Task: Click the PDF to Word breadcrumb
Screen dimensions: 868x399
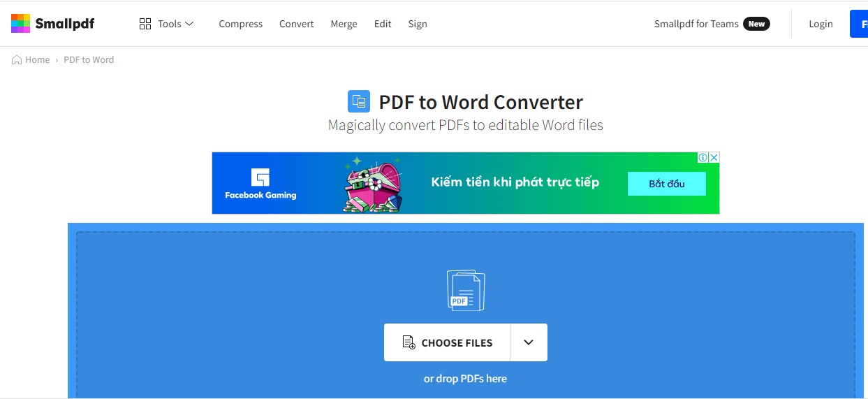Action: pyautogui.click(x=89, y=59)
